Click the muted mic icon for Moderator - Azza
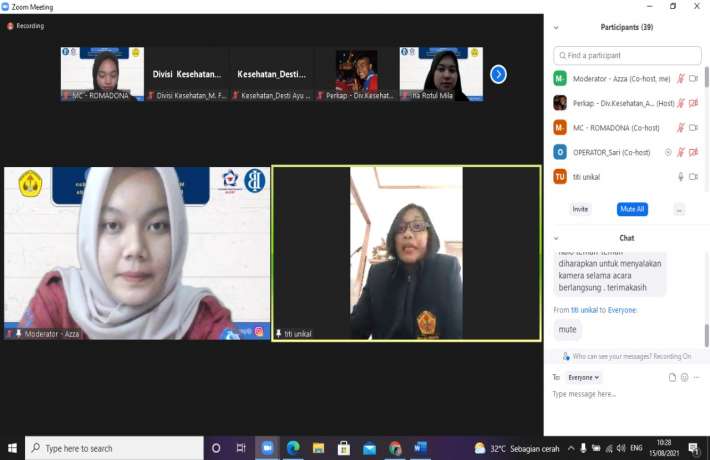 tap(681, 77)
